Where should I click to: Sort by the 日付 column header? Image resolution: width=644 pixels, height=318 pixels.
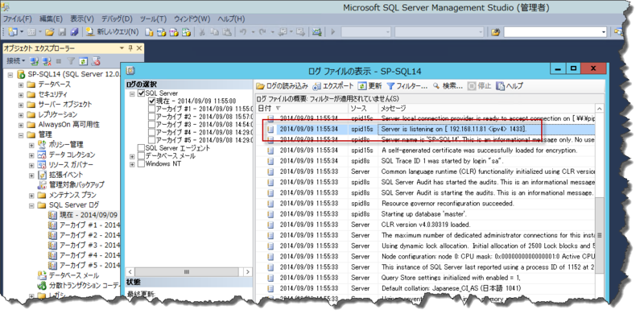tap(301, 108)
